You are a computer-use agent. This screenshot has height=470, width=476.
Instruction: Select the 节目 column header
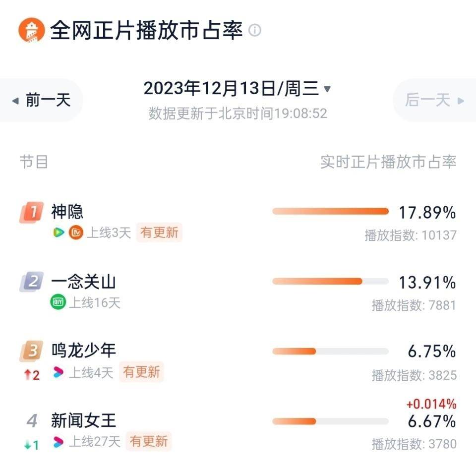(34, 162)
